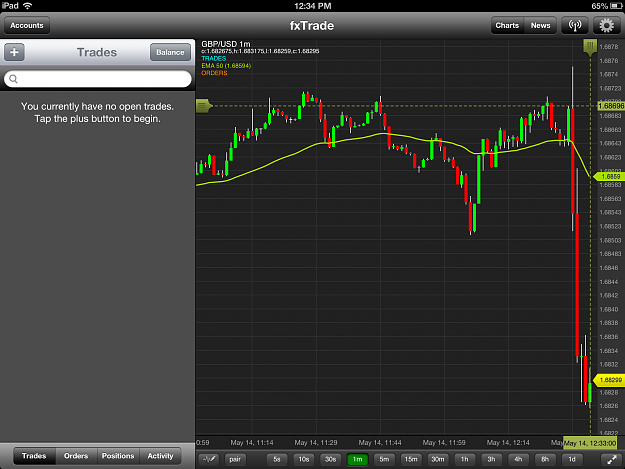Image resolution: width=625 pixels, height=469 pixels.
Task: Expand chart to full screen
Action: click(611, 459)
